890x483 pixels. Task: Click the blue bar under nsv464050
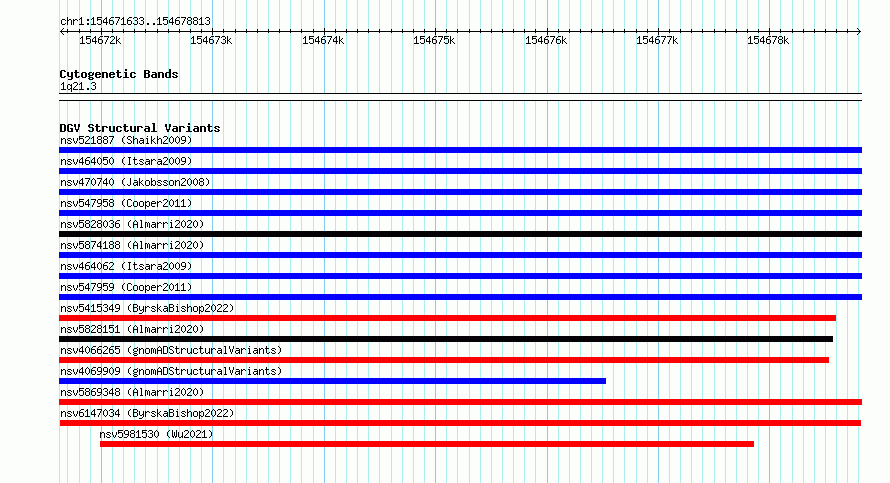(460, 171)
